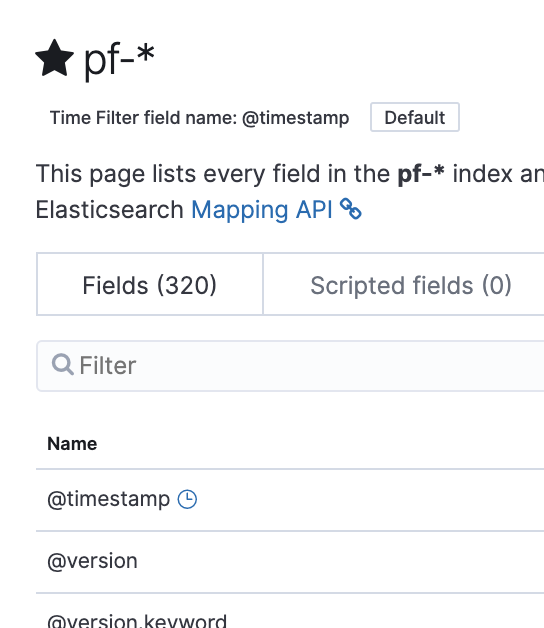Select the @version field row
This screenshot has height=628, width=544.
[290, 562]
